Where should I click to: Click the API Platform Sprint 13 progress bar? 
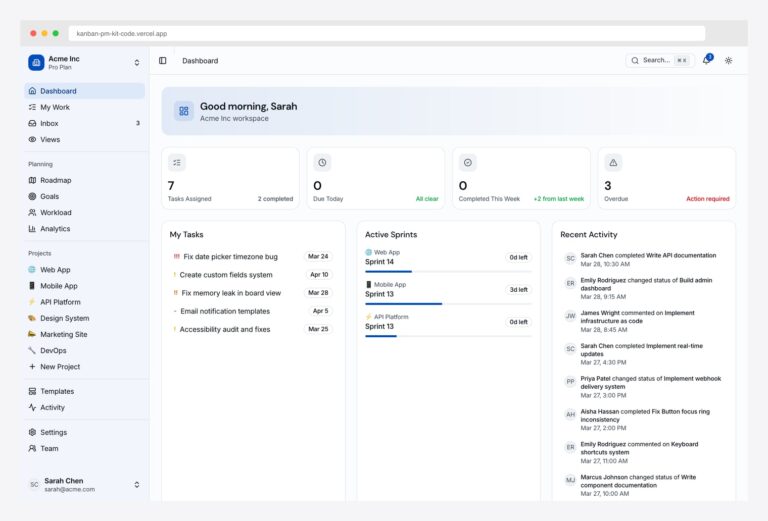tap(448, 336)
